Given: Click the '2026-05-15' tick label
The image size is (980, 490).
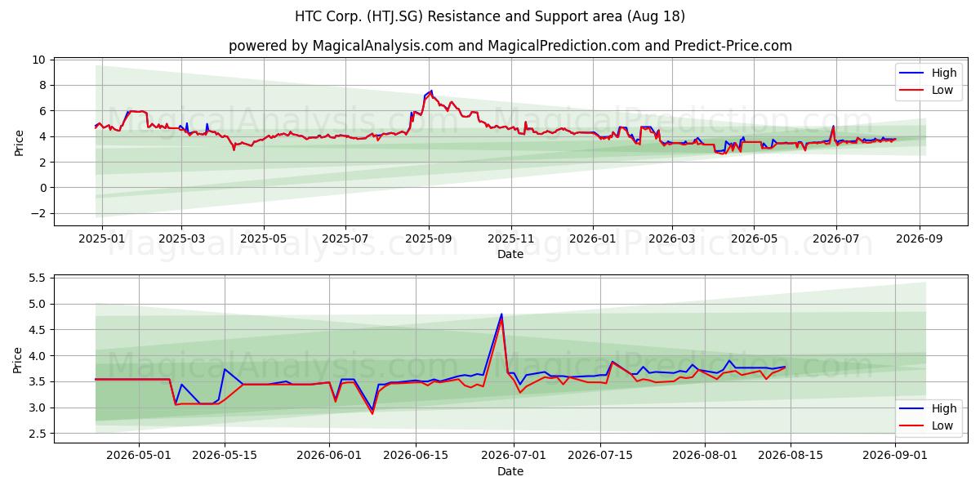Looking at the screenshot, I should pos(225,457).
